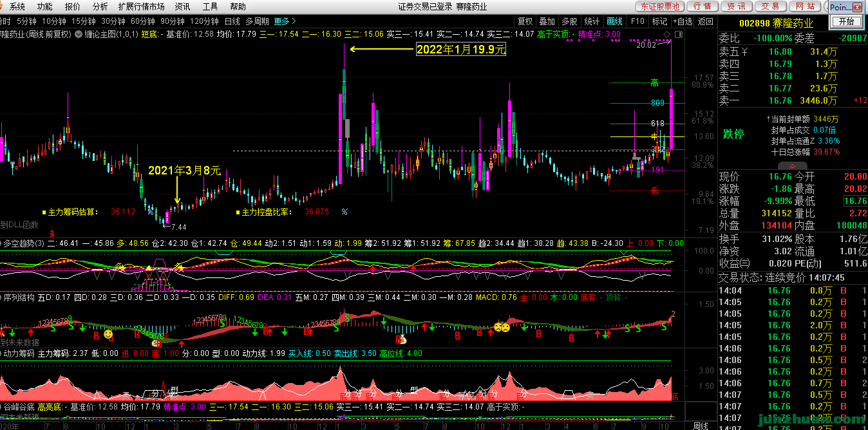Screen dimensions: 868x430
Task: Open the 系统 menu
Action: (17, 6)
